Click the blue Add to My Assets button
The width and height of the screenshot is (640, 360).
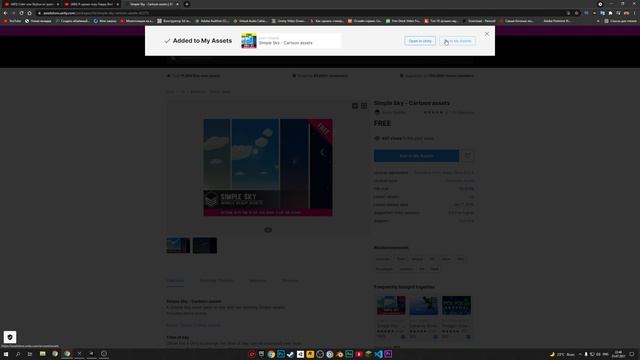point(416,156)
